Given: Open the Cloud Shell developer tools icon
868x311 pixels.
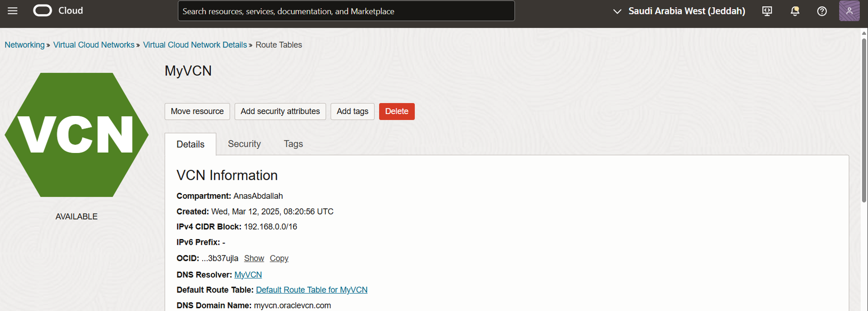Looking at the screenshot, I should point(767,11).
